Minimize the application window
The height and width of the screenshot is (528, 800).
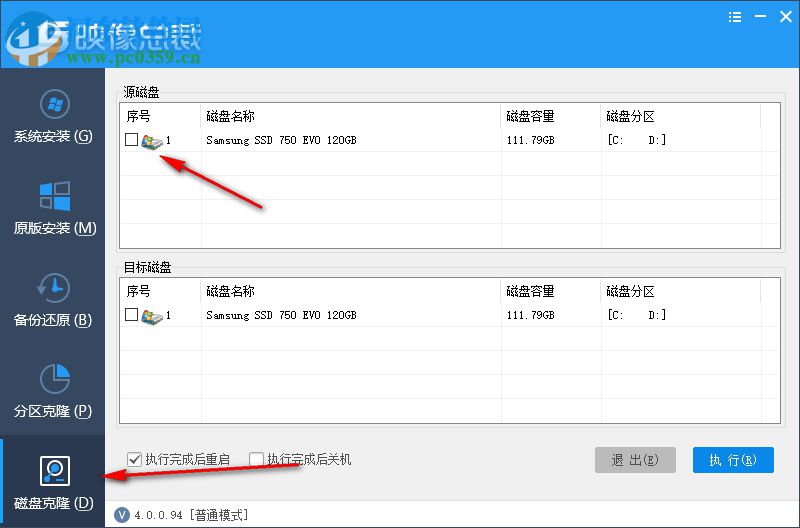click(x=760, y=17)
